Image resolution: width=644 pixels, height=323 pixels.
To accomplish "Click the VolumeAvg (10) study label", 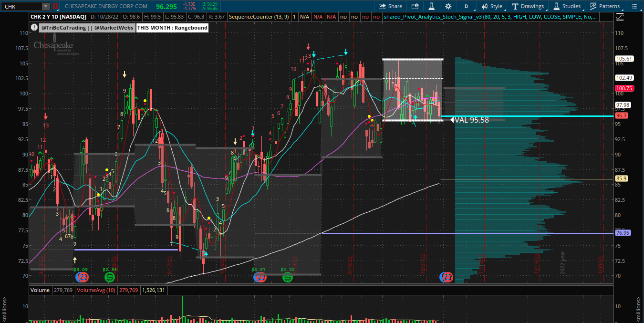I will point(95,290).
